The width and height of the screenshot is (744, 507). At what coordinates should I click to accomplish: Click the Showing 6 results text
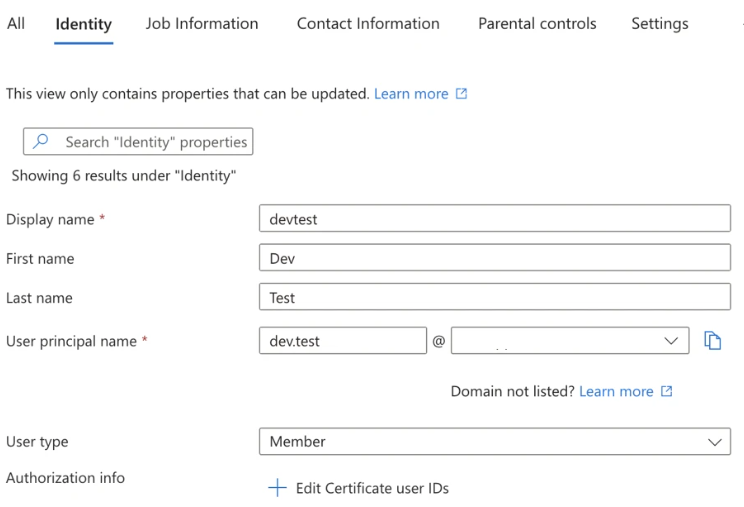(x=124, y=175)
